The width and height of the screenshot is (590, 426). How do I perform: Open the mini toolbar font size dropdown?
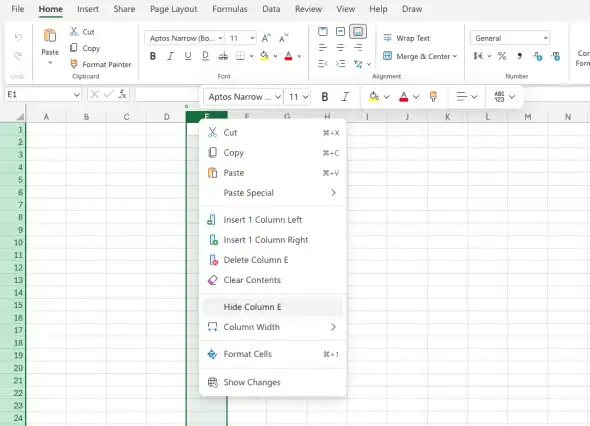click(x=306, y=97)
